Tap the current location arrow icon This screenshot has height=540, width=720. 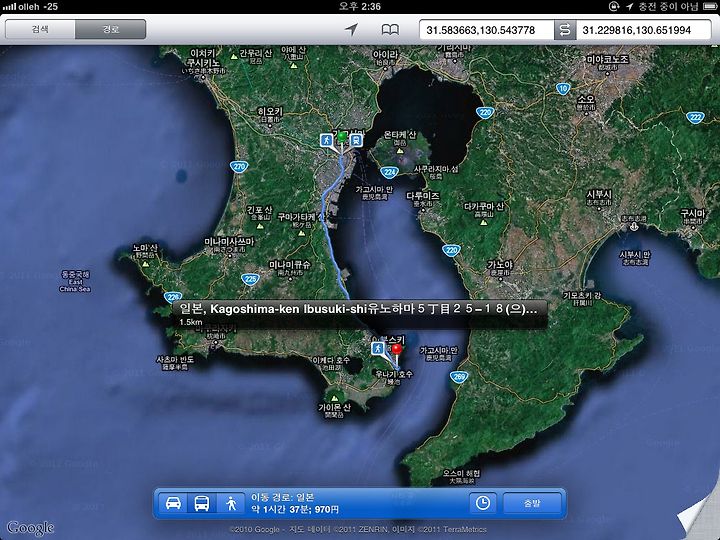[x=351, y=30]
